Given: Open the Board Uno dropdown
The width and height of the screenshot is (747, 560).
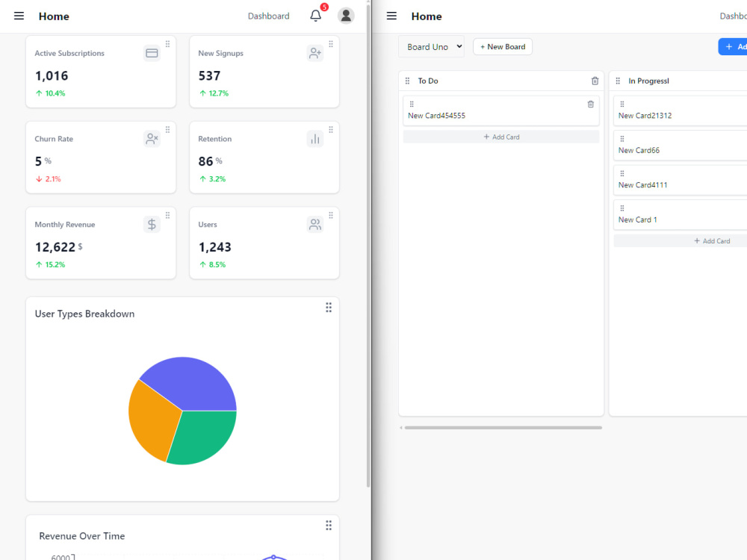Looking at the screenshot, I should click(x=432, y=46).
